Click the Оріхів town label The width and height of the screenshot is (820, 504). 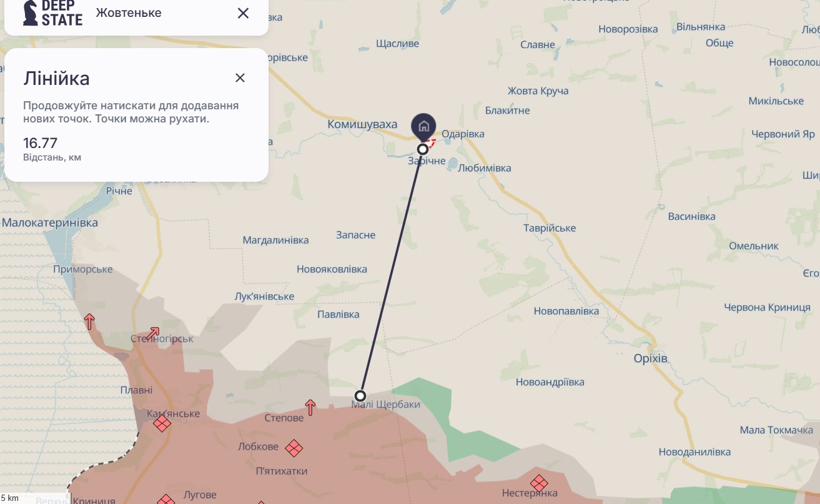[650, 358]
